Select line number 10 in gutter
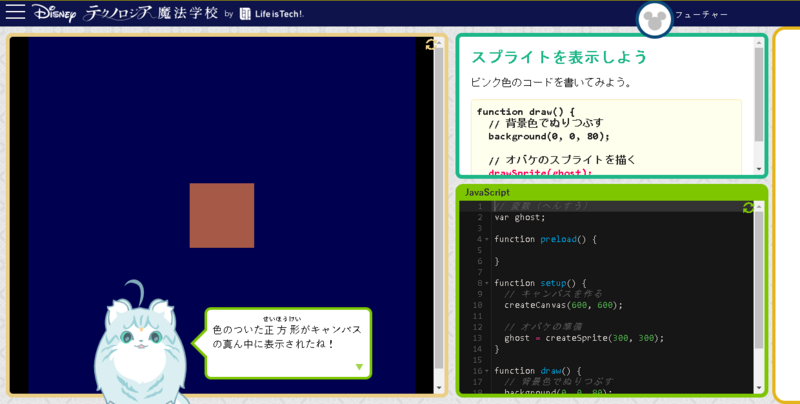The width and height of the screenshot is (800, 404). click(477, 305)
